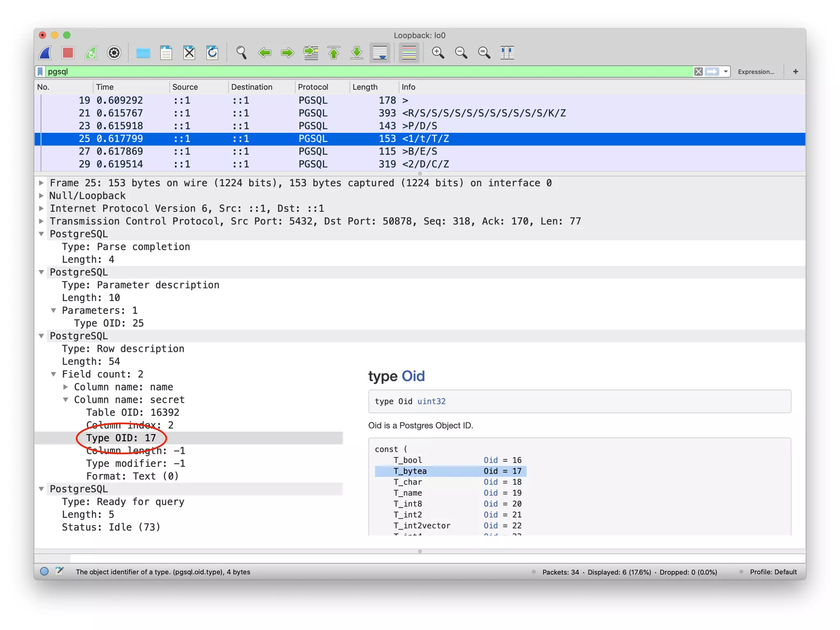Open a capture file with the folder icon

(143, 53)
